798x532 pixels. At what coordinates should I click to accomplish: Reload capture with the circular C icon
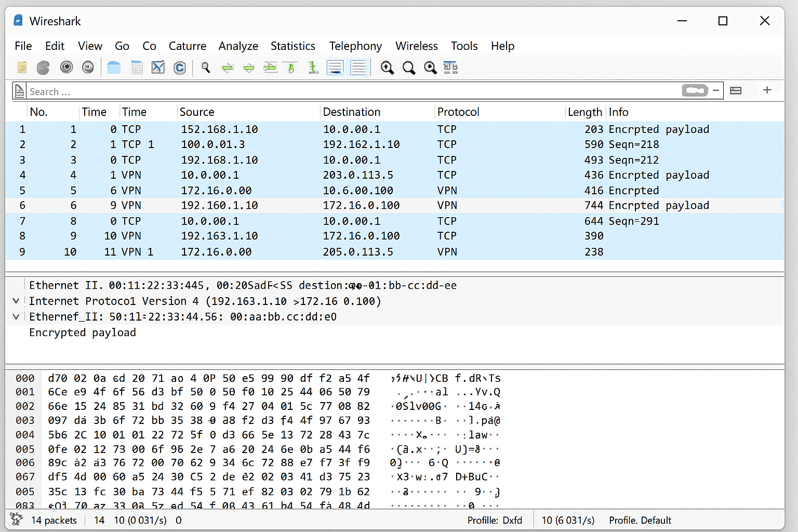click(180, 68)
